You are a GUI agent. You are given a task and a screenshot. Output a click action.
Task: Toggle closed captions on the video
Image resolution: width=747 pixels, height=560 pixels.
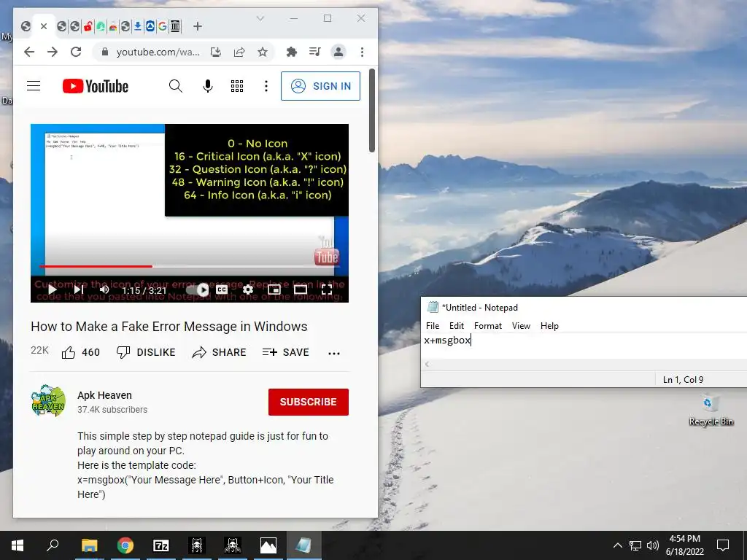tap(222, 289)
